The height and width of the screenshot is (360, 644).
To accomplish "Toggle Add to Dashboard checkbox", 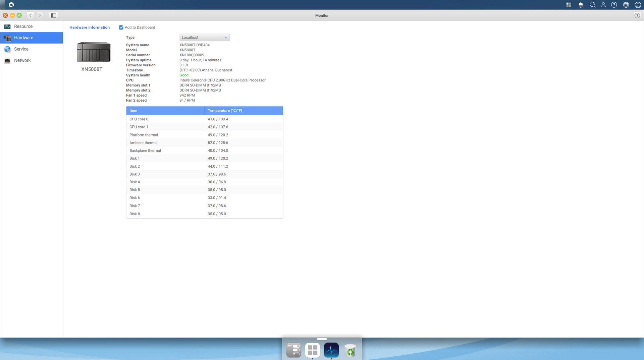I will [121, 27].
